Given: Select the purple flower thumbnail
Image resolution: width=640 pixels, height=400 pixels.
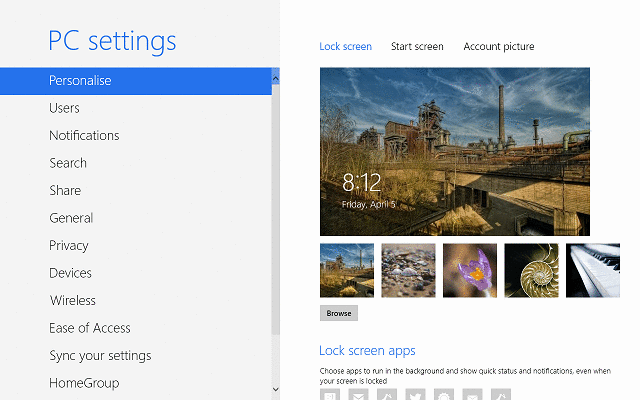Looking at the screenshot, I should pos(470,270).
